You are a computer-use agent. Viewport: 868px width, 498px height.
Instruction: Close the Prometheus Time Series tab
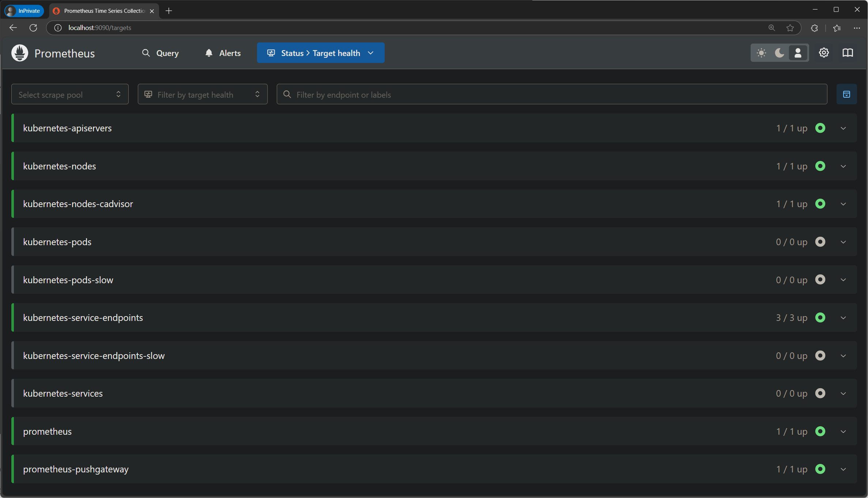click(x=152, y=11)
